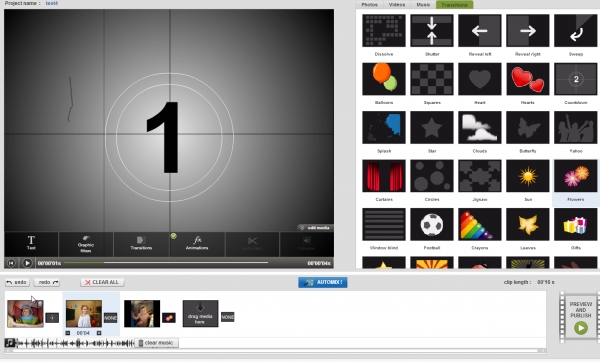Click the CLEAR ALL button
The image size is (600, 362).
tap(102, 282)
